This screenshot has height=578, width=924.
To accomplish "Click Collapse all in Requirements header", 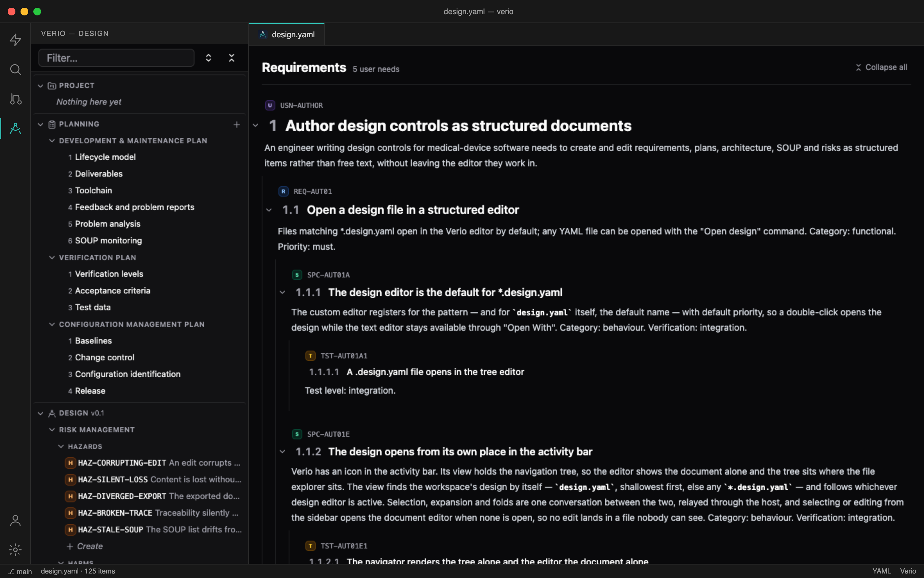I will (881, 67).
